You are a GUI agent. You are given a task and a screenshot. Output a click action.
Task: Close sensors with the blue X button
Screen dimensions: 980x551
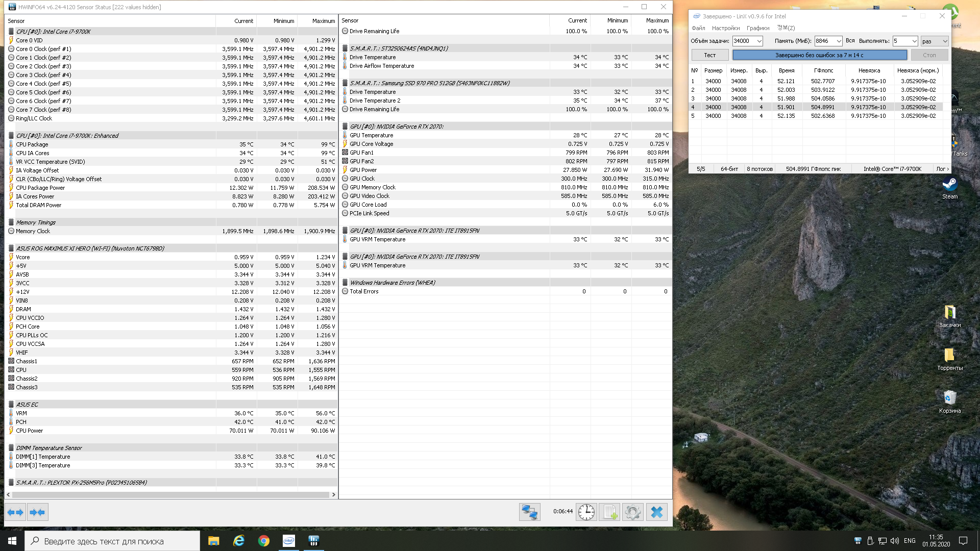tap(657, 512)
